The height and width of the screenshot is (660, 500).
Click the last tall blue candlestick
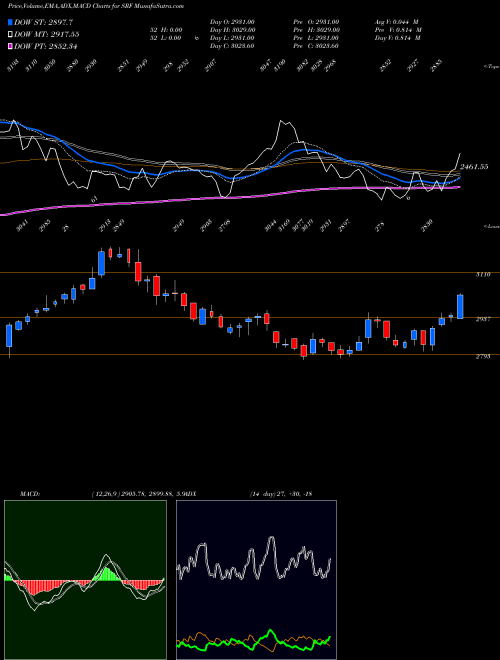coord(460,306)
